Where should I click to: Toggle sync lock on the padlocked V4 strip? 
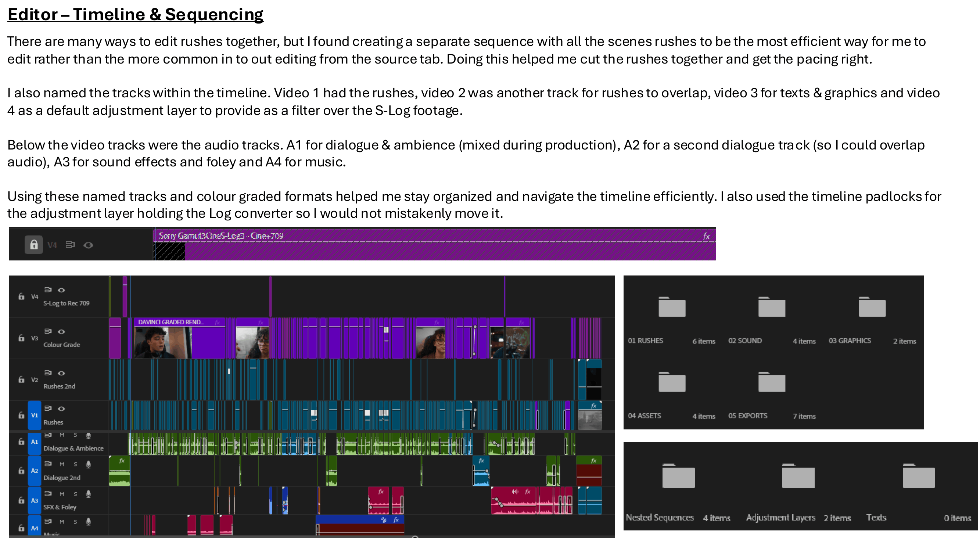point(70,245)
